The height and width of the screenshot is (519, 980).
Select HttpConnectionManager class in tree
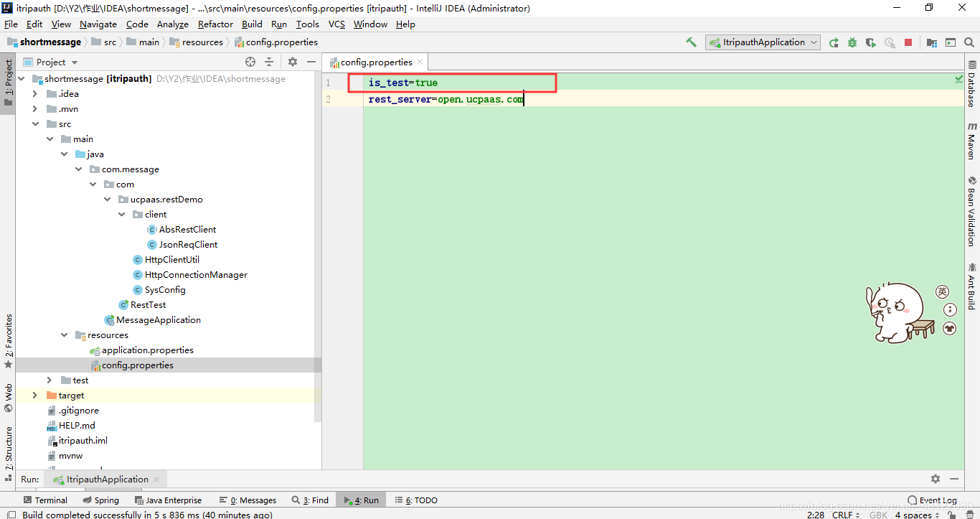(x=190, y=275)
